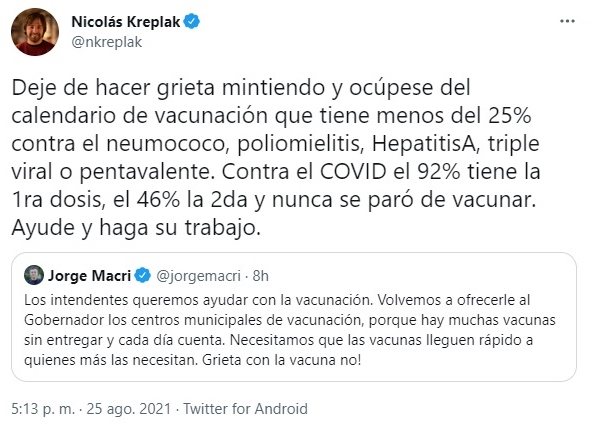Click the quoted text 'Grieta con la vacuna no!'
This screenshot has height=431, width=593.
click(x=282, y=360)
